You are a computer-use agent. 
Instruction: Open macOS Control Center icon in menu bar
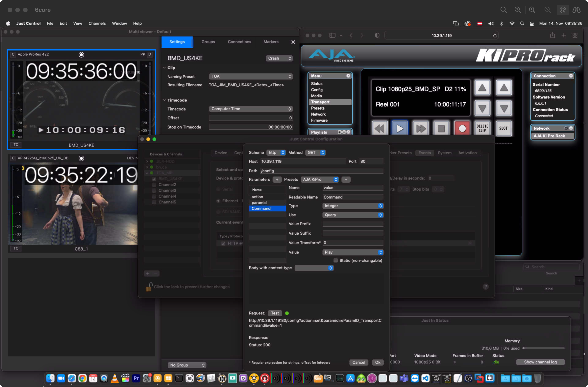click(x=532, y=24)
